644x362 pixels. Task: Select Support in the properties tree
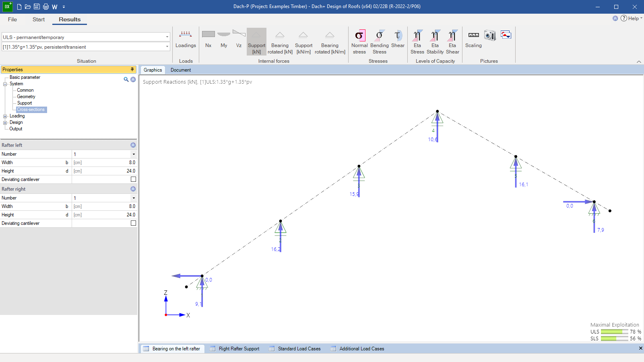[x=25, y=103]
